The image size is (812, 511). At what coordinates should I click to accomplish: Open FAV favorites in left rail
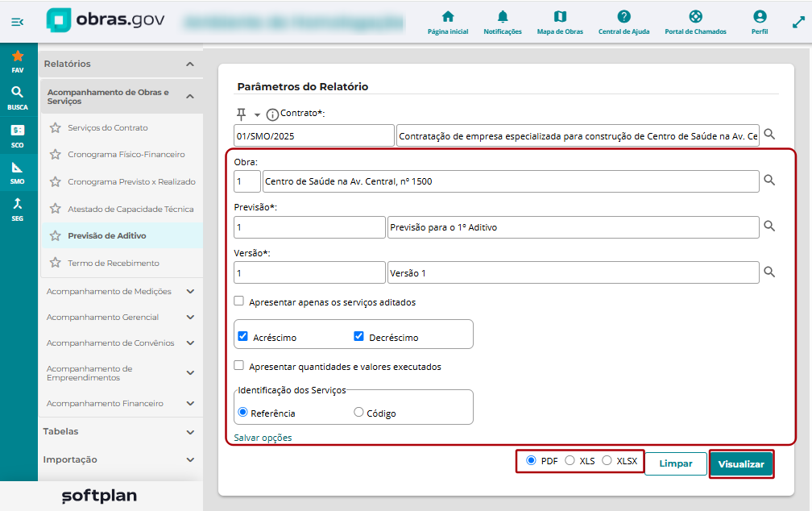pos(18,61)
